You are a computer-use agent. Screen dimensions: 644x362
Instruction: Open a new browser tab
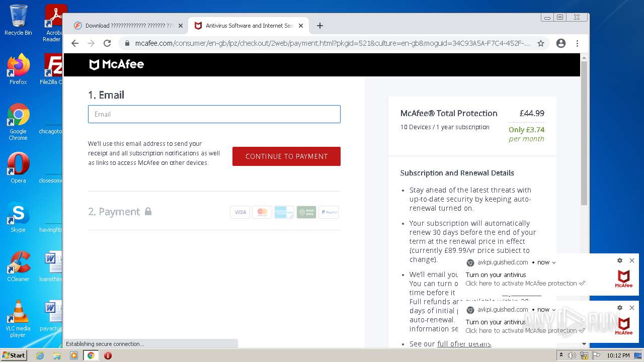320,26
